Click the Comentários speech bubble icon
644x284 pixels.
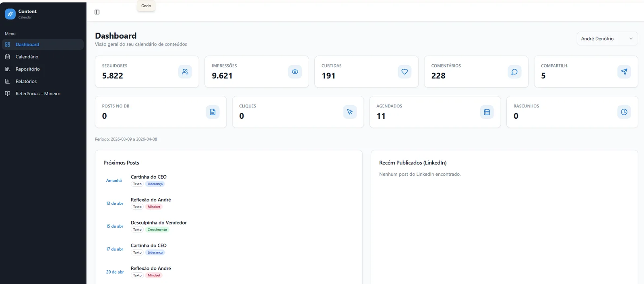(x=514, y=72)
